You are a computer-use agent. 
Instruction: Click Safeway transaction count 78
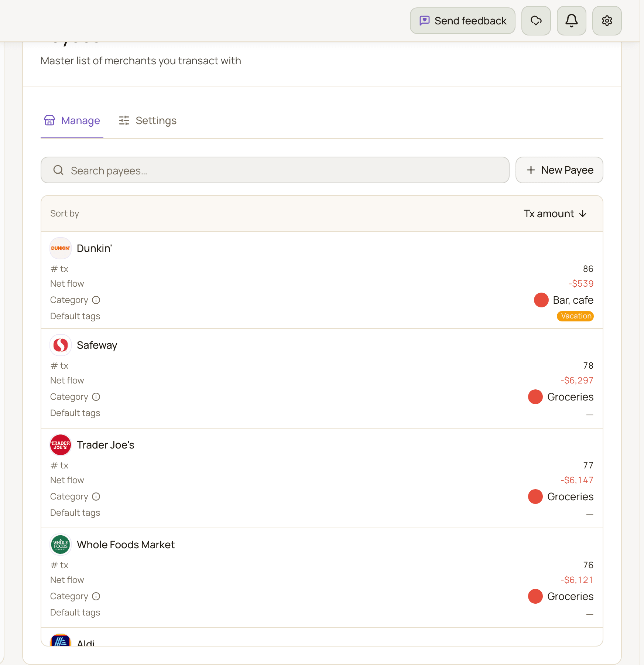(x=588, y=366)
